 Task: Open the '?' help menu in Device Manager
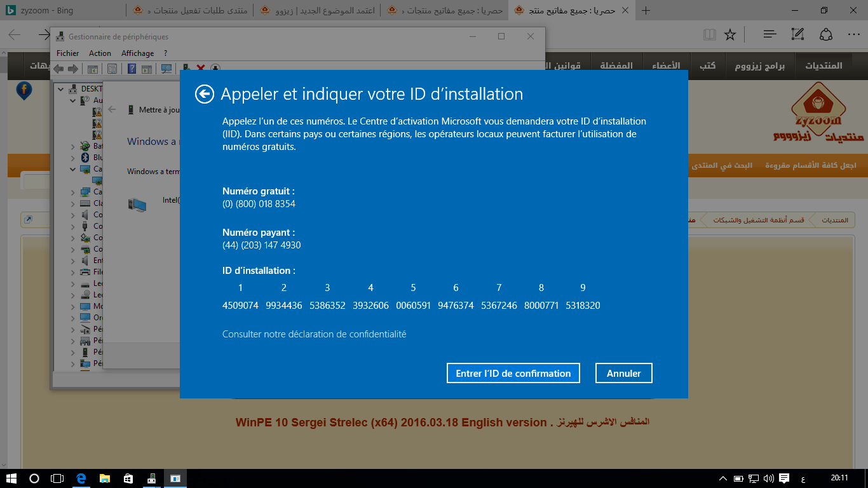pyautogui.click(x=165, y=53)
